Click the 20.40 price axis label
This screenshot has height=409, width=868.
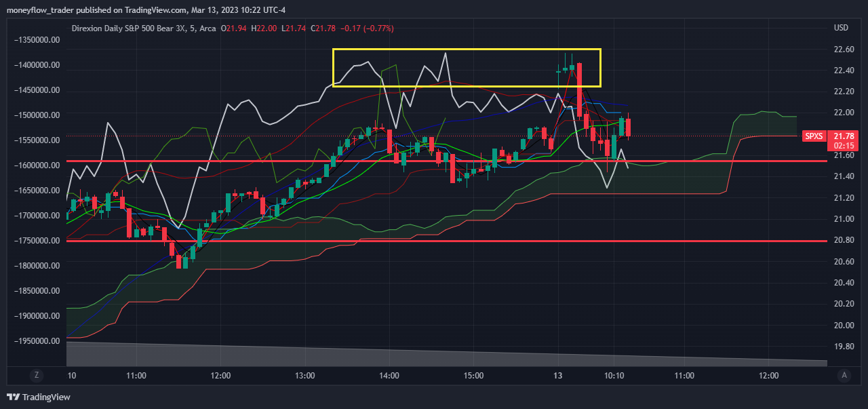(x=844, y=283)
